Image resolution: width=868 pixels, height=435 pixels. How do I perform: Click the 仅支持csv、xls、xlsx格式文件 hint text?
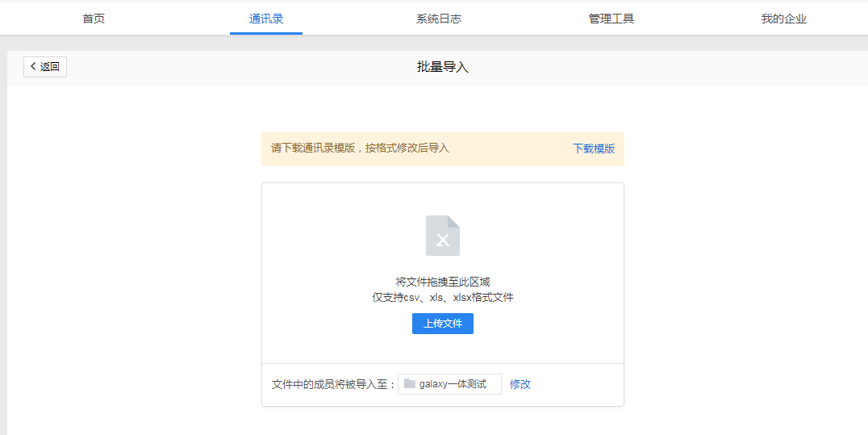pos(442,297)
